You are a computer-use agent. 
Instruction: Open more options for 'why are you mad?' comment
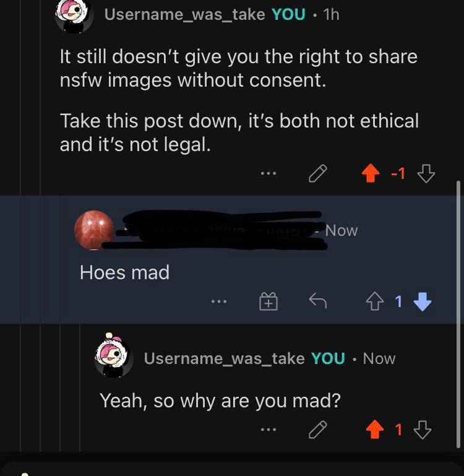(x=269, y=430)
